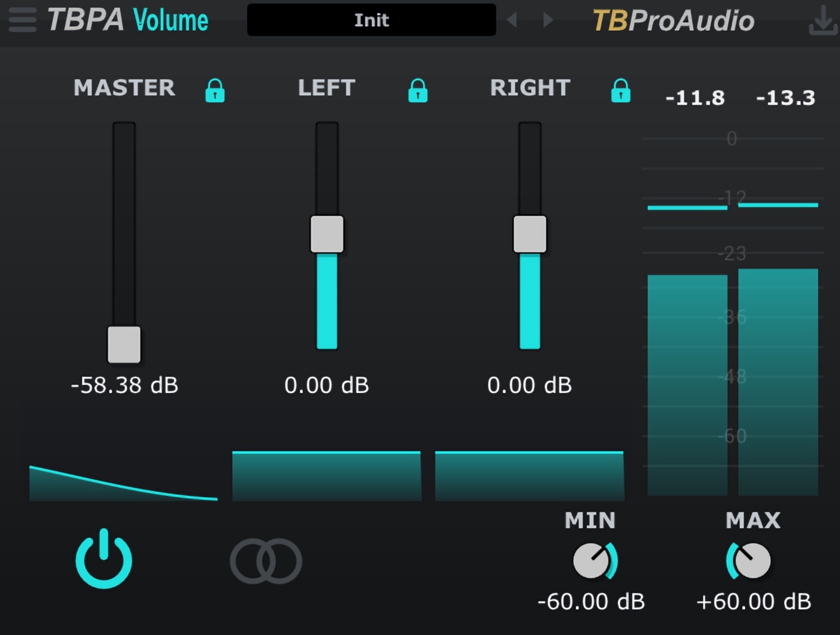Click the MASTER fader handle

click(124, 345)
